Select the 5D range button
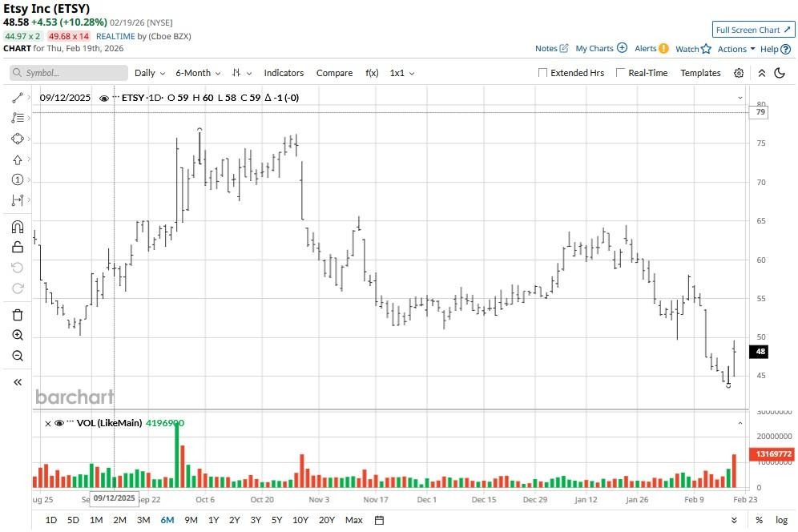This screenshot has width=798, height=532. click(x=73, y=520)
